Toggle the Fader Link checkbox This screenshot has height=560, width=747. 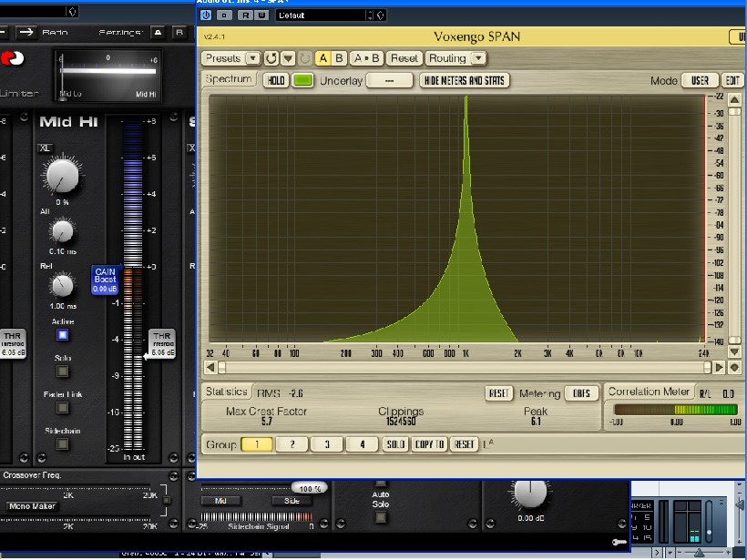pos(63,408)
